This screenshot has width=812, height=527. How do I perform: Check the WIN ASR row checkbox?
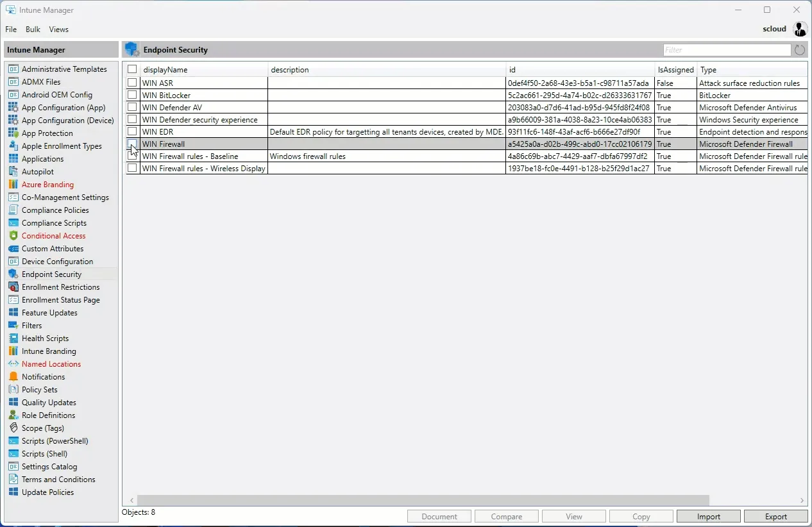132,83
